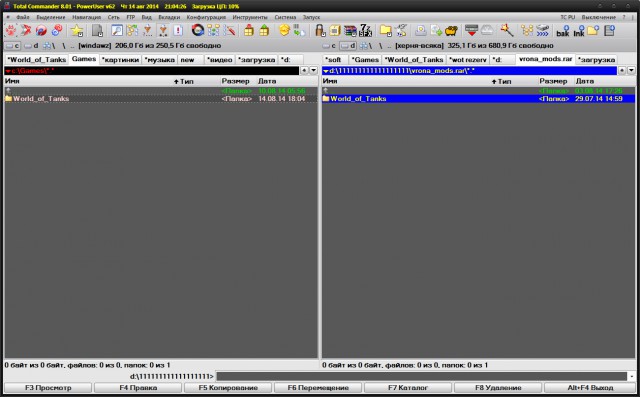The width and height of the screenshot is (640, 397).
Task: Click the yellow tree structure icon near wand
Action: point(527,31)
